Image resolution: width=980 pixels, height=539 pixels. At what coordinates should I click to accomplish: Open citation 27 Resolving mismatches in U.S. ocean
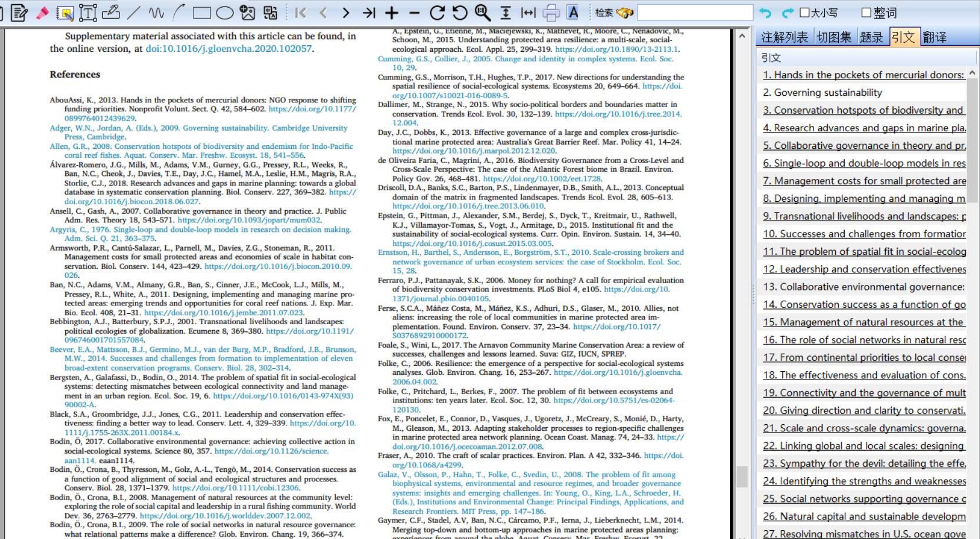[864, 533]
